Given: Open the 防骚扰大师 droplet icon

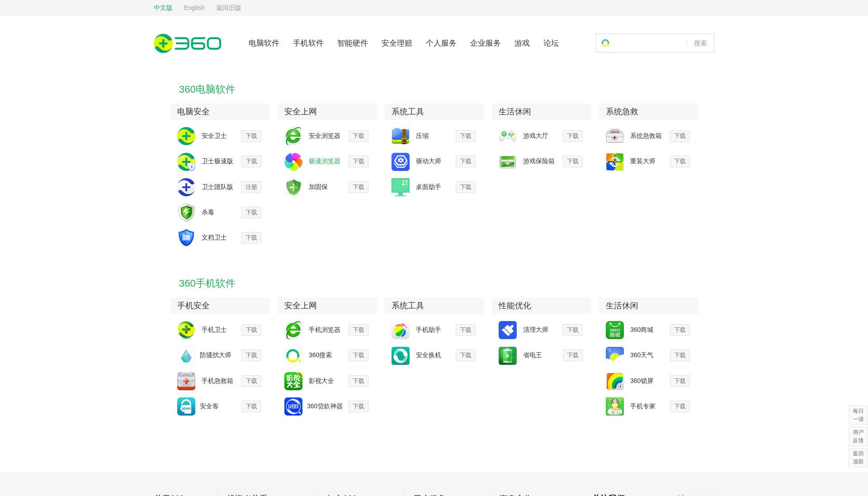Looking at the screenshot, I should pos(186,355).
